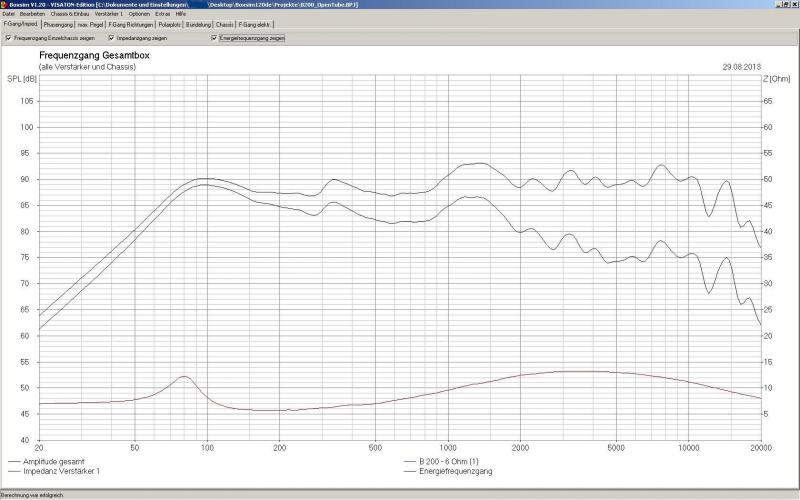Select the F-Gang/Imped. tab
This screenshot has height=500, width=800.
pyautogui.click(x=20, y=24)
